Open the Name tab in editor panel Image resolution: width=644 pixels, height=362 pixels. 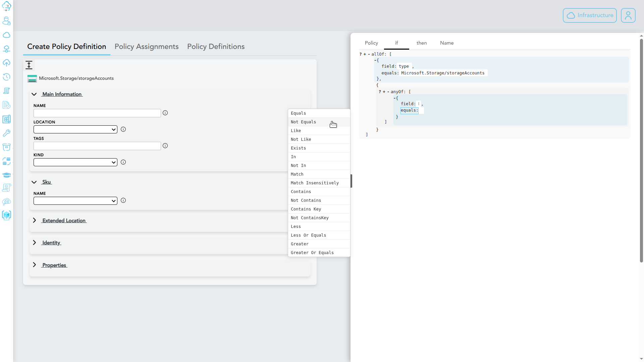pyautogui.click(x=447, y=43)
